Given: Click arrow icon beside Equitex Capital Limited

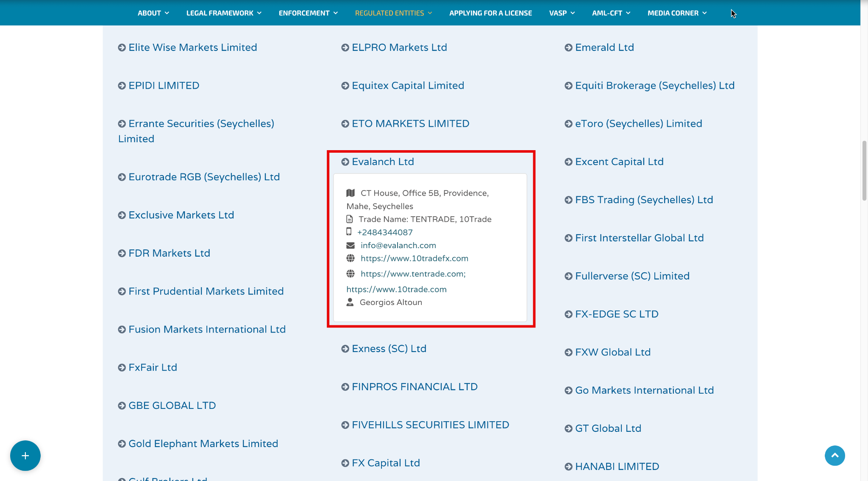Looking at the screenshot, I should [x=345, y=86].
